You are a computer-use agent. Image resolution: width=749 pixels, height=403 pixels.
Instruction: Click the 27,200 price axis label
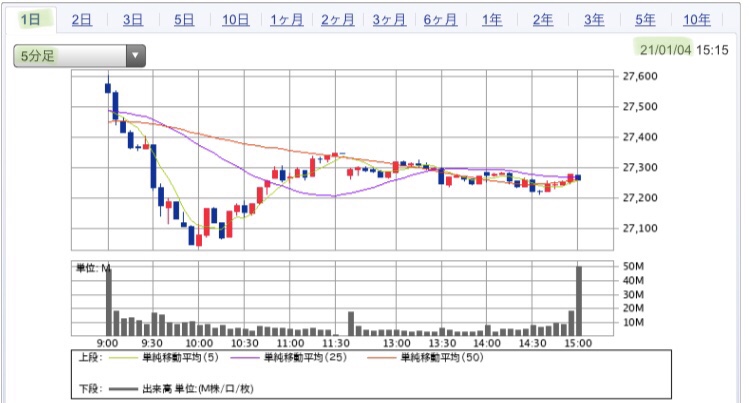click(640, 198)
